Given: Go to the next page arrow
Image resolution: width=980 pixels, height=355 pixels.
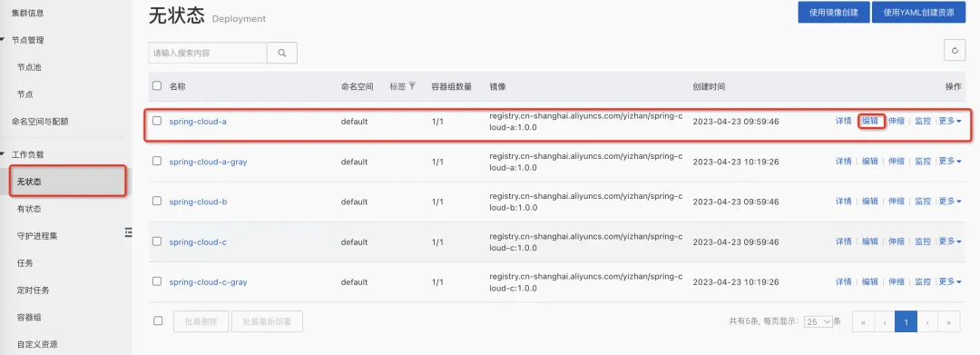Looking at the screenshot, I should tap(927, 322).
